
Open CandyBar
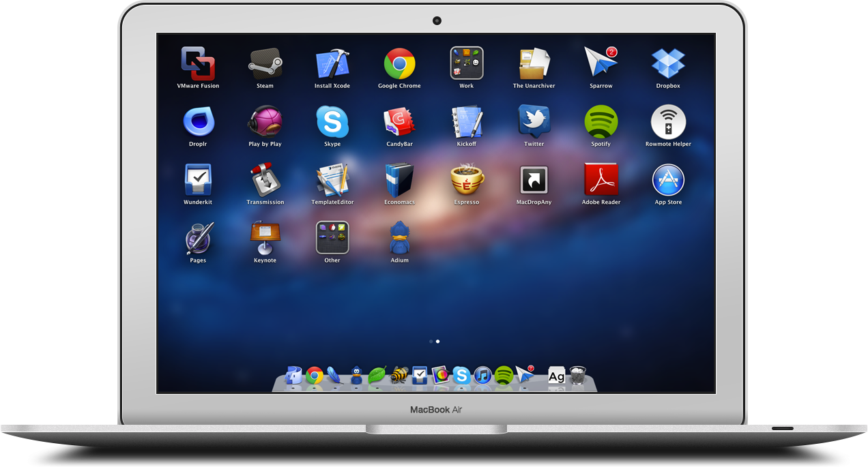pyautogui.click(x=399, y=122)
